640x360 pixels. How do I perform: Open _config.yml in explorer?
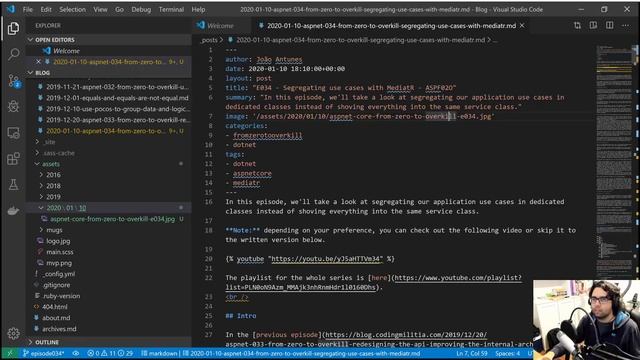point(109,274)
